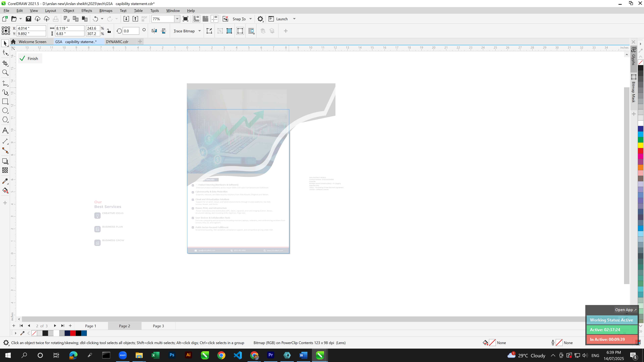Open Photoshop from the Windows taskbar

click(x=172, y=355)
